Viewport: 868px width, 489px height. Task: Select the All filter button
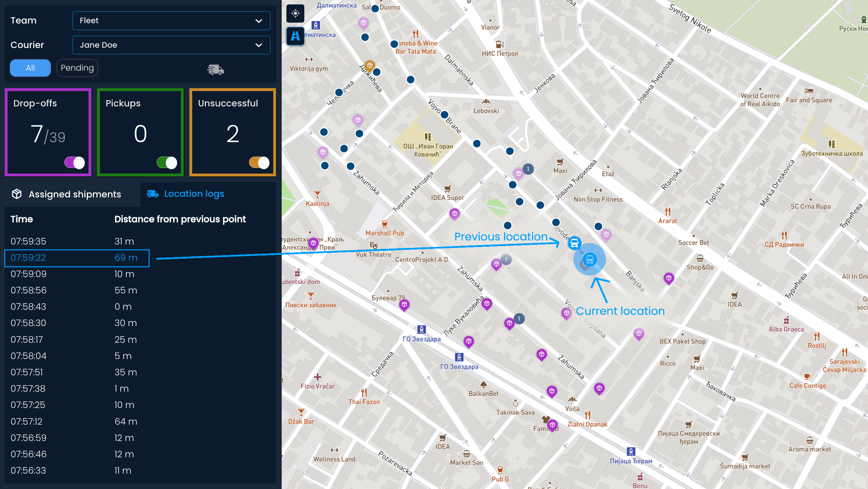pyautogui.click(x=30, y=68)
